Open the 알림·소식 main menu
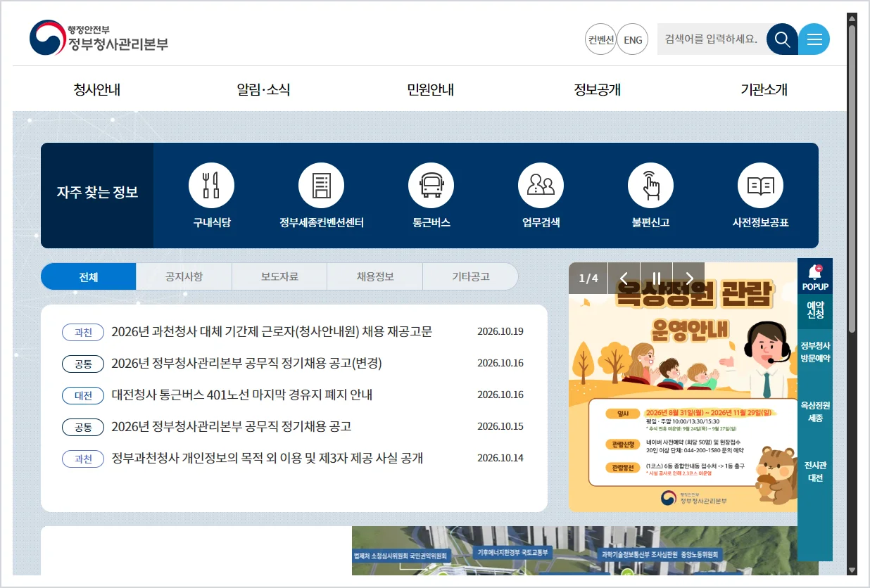This screenshot has height=588, width=870. click(263, 89)
